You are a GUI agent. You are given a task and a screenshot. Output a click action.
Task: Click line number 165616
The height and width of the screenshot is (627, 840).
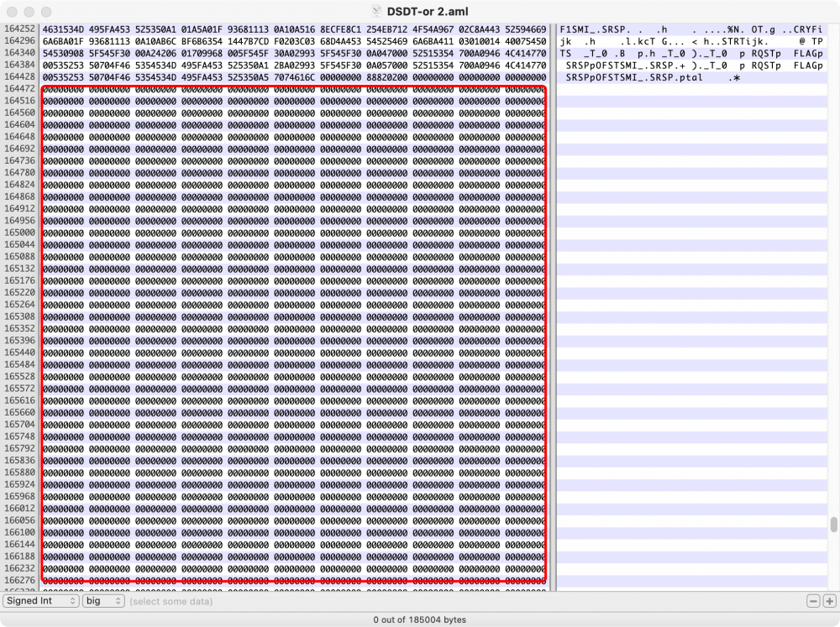point(20,400)
